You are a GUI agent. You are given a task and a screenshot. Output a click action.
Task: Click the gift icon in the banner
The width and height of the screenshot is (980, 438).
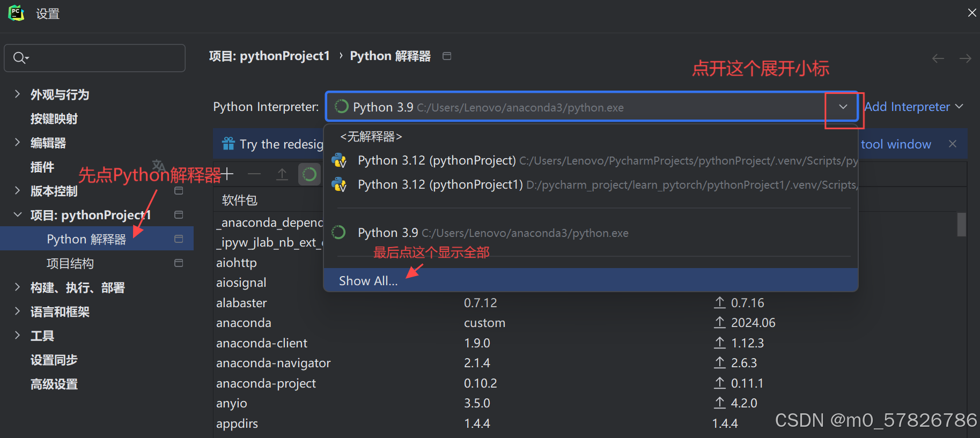tap(229, 144)
